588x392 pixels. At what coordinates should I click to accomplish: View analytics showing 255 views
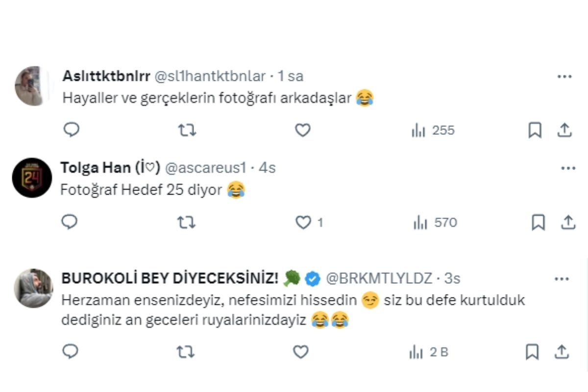433,130
